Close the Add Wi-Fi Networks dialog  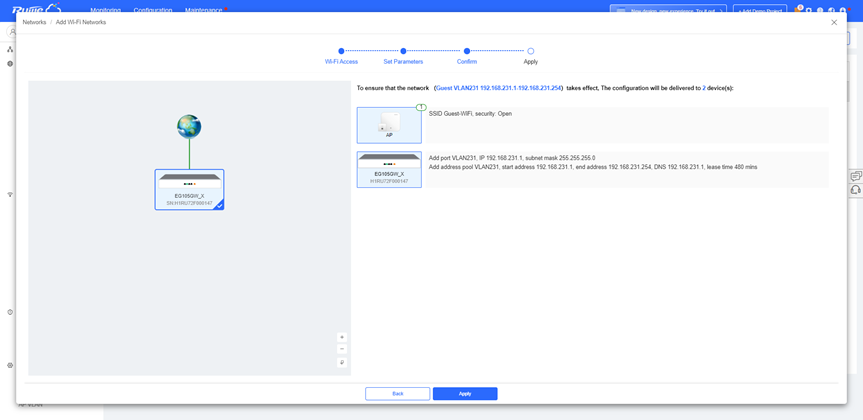tap(834, 23)
